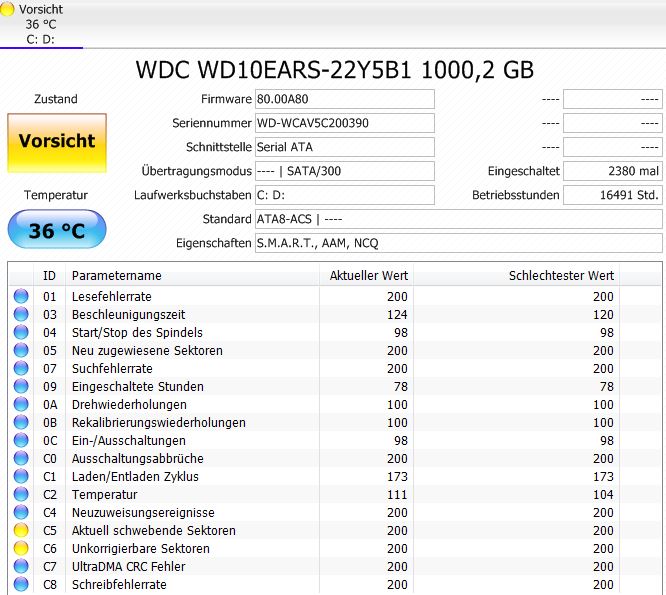Click the Schnittstelle field Serial ATA

[344, 147]
